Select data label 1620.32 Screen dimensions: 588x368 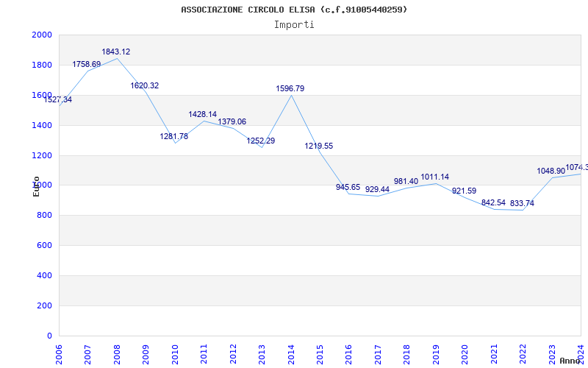145,85
